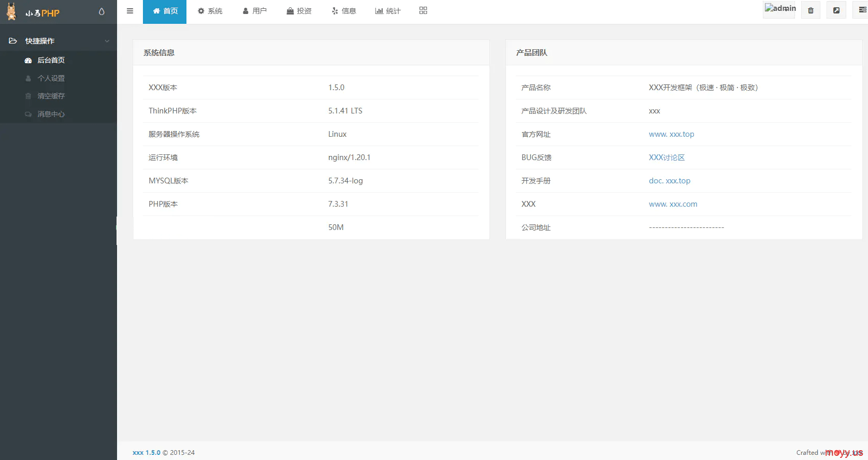868x460 pixels.
Task: Collapse the 快捷操作 sidebar group
Action: pos(59,41)
